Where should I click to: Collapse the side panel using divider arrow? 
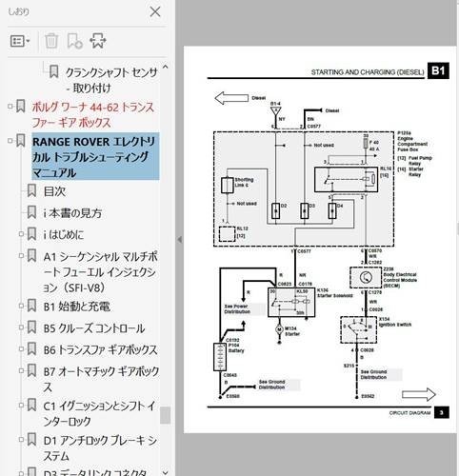pyautogui.click(x=180, y=239)
